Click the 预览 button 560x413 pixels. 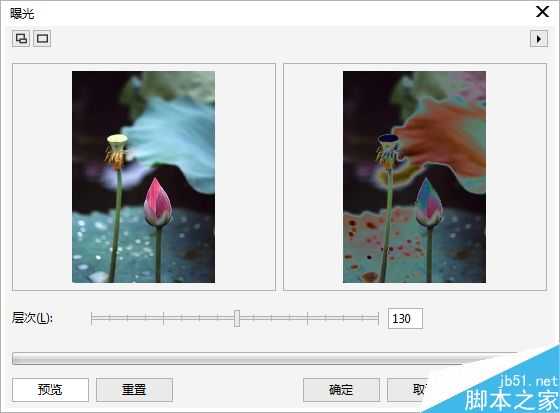pos(50,390)
